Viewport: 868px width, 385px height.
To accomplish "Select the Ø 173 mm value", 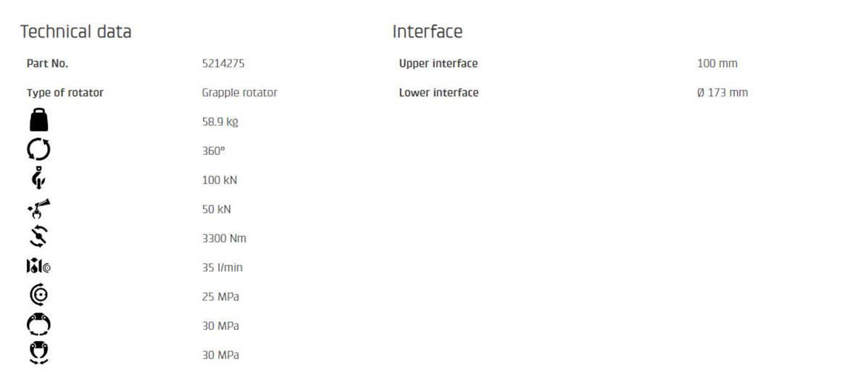I will pyautogui.click(x=722, y=93).
